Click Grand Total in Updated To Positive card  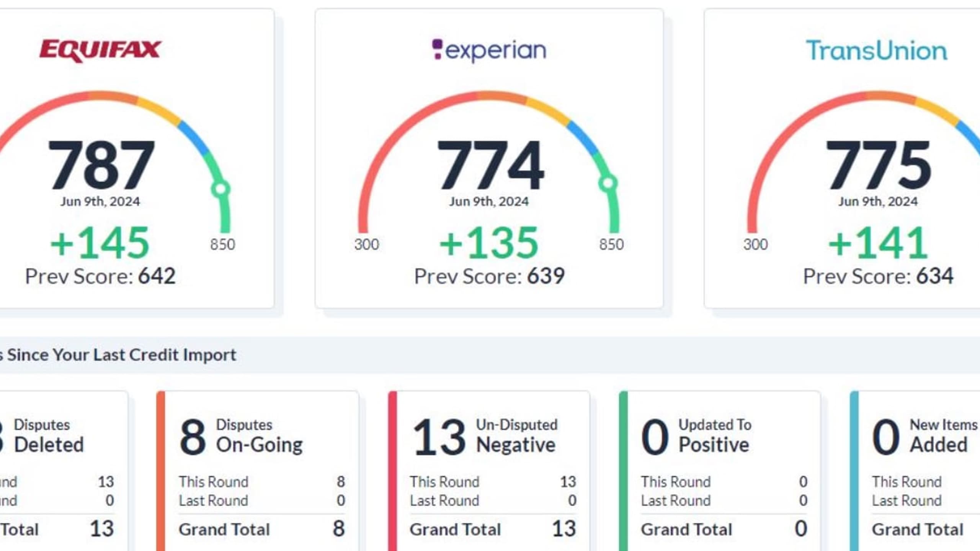tap(686, 530)
